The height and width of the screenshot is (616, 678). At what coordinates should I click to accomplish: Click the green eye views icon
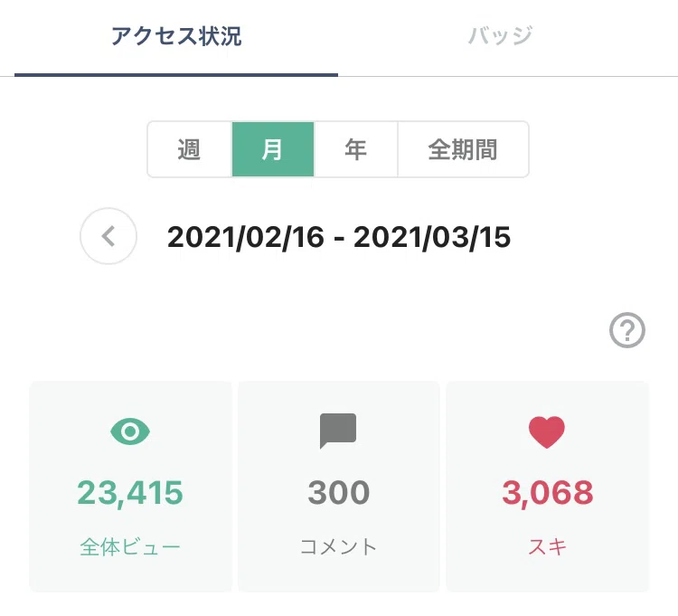130,431
